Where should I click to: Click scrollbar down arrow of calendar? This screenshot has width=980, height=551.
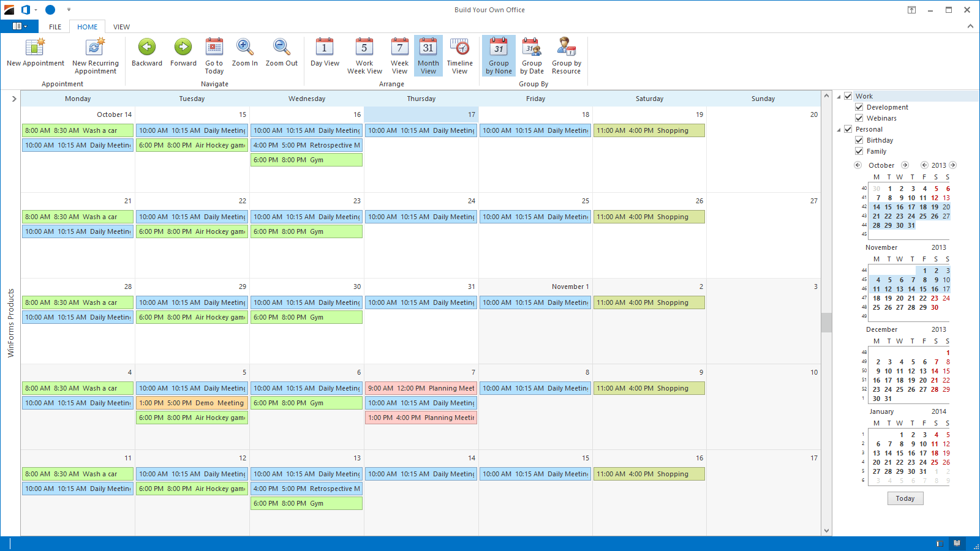click(826, 531)
